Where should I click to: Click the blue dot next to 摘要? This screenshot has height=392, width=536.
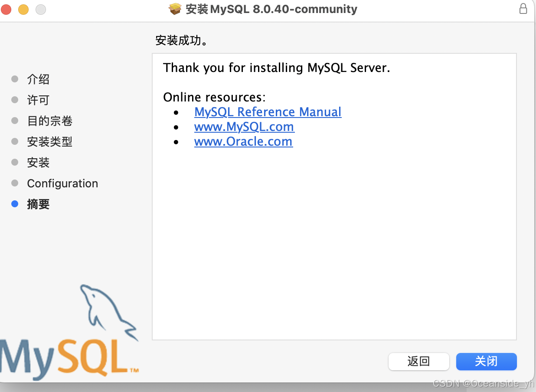pos(15,204)
